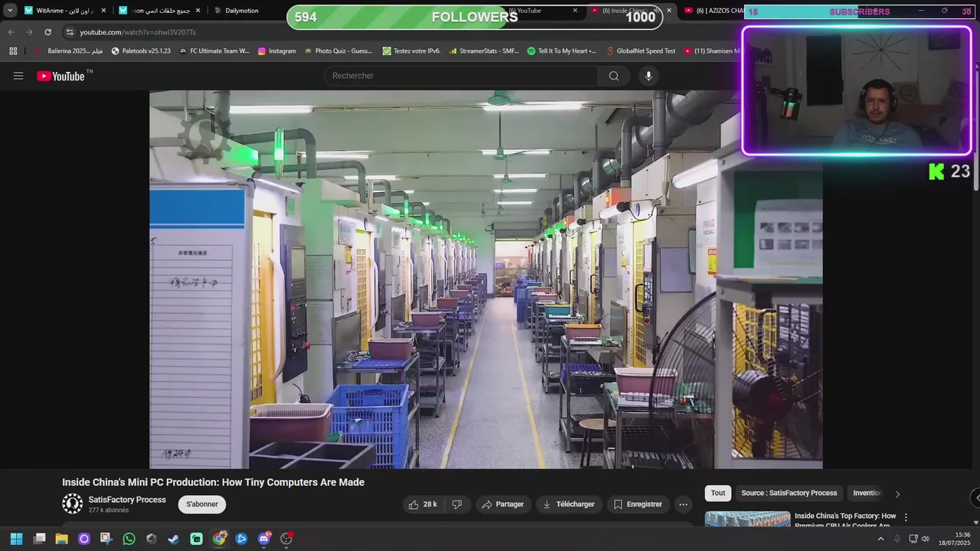Open Tell It To My Heart bookmark
Image resolution: width=980 pixels, height=551 pixels.
(x=562, y=51)
